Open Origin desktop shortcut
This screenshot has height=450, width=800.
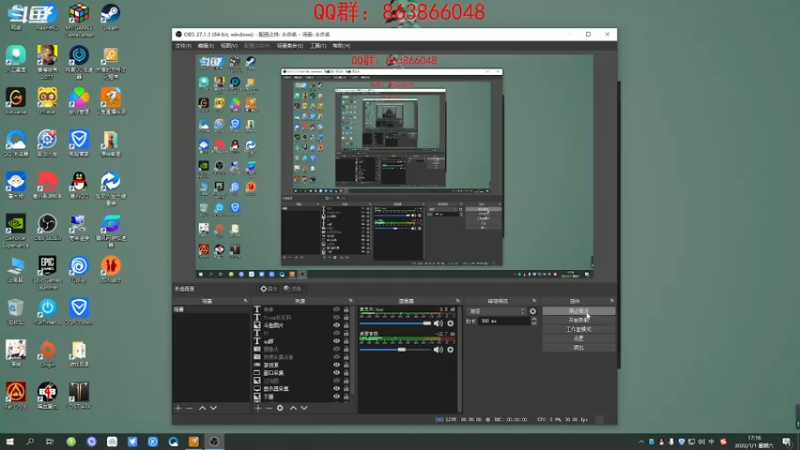pos(47,354)
